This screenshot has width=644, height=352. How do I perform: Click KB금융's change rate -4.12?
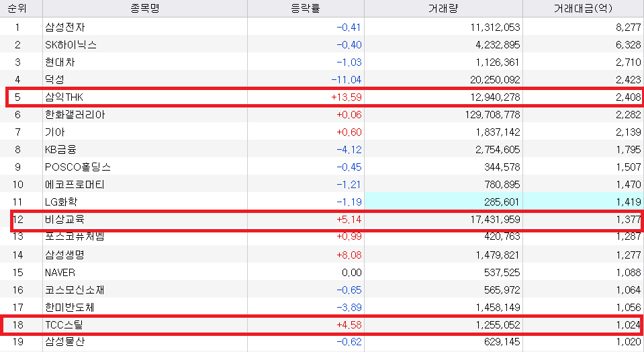[x=349, y=150]
